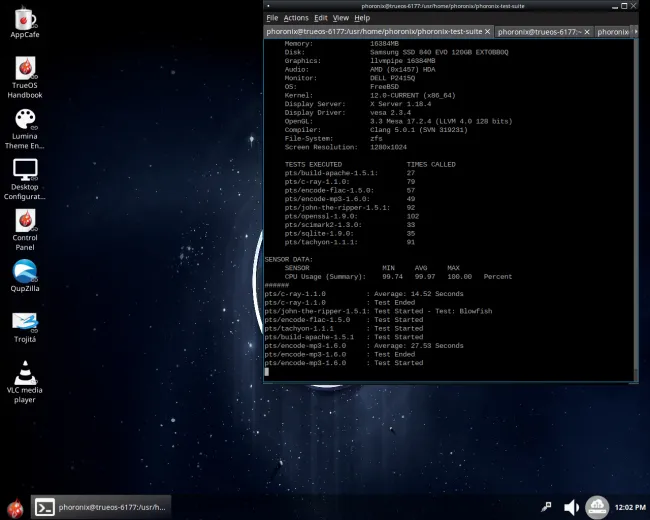Click the 'TESTS EXECUTED' heading text
The image size is (650, 520).
(313, 165)
